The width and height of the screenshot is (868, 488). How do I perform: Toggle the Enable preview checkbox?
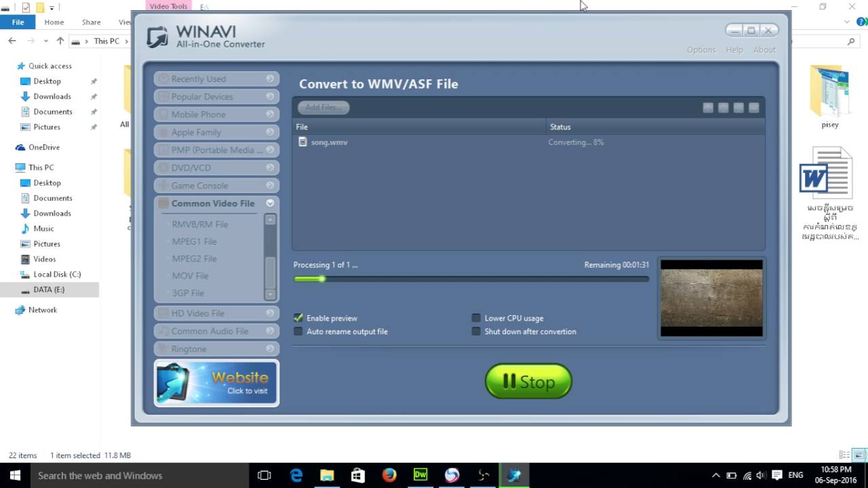tap(298, 318)
